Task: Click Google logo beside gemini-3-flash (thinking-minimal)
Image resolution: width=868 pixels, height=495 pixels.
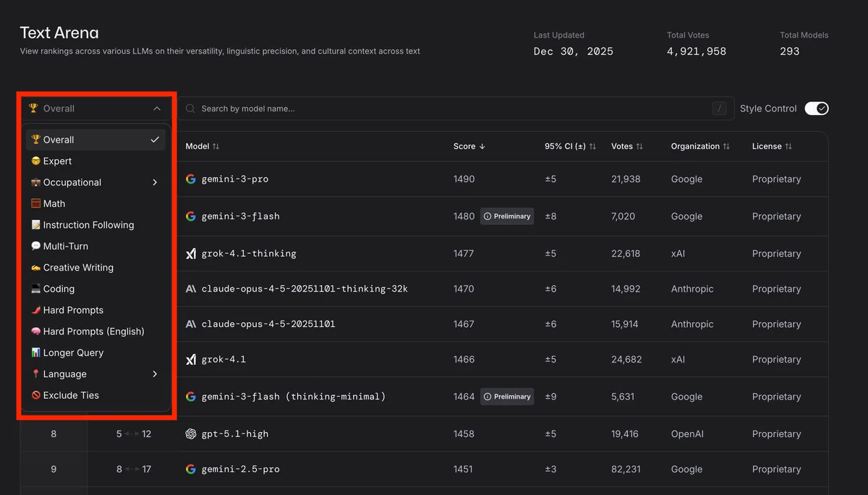Action: (191, 397)
